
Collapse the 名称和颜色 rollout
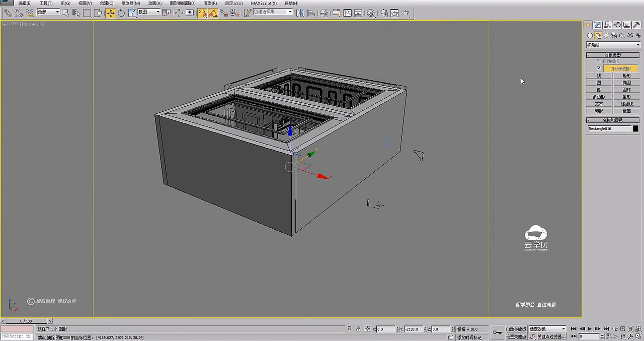point(612,120)
